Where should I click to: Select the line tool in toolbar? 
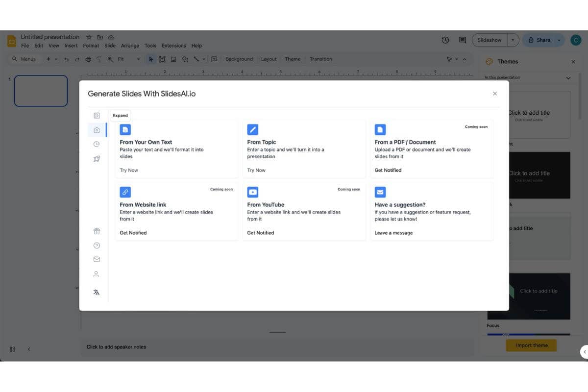pos(196,59)
